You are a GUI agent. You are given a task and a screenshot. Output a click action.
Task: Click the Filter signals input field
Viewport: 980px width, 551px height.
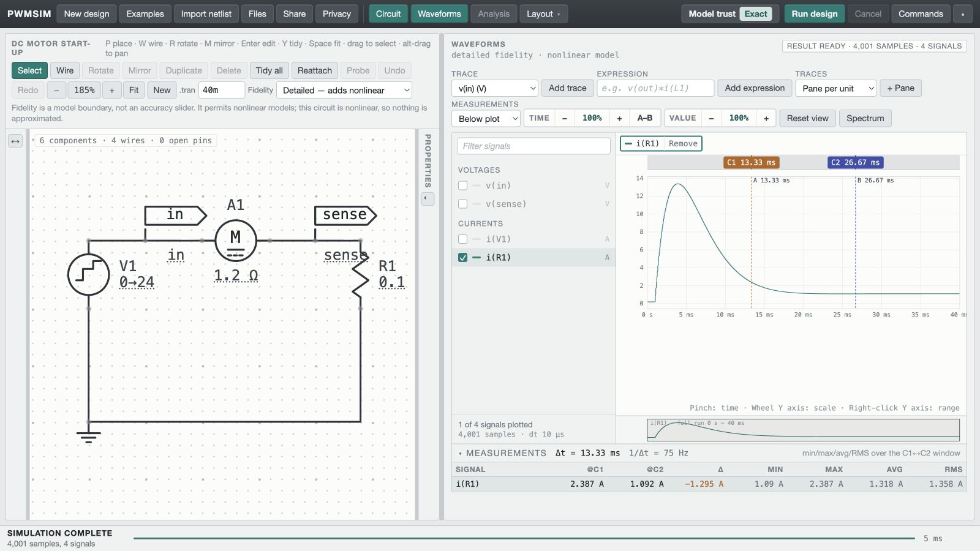pos(533,146)
